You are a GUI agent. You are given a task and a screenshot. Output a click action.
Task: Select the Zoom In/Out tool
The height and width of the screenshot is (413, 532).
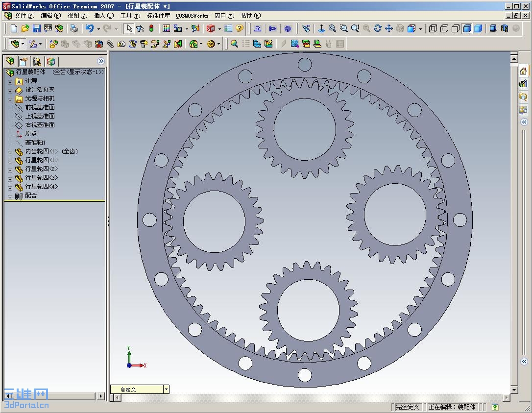[x=355, y=28]
